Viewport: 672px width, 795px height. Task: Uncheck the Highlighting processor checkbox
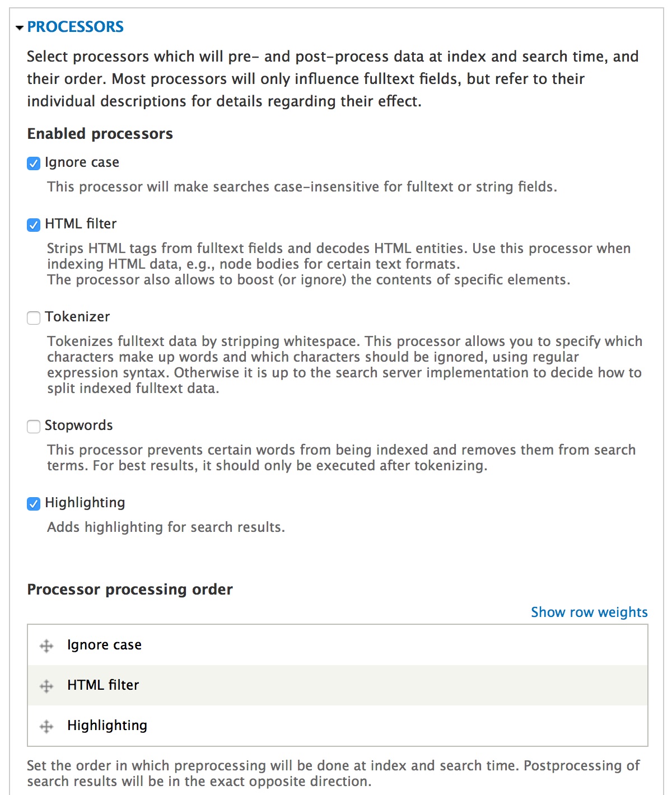click(34, 503)
